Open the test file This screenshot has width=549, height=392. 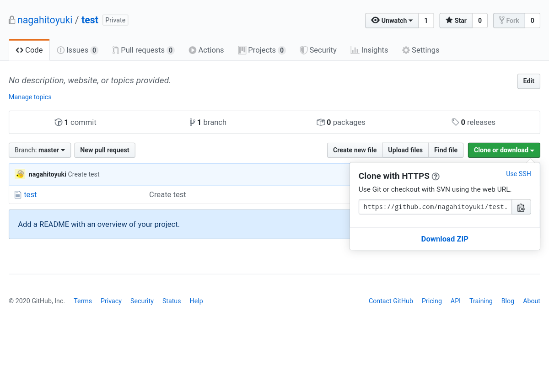pos(30,195)
